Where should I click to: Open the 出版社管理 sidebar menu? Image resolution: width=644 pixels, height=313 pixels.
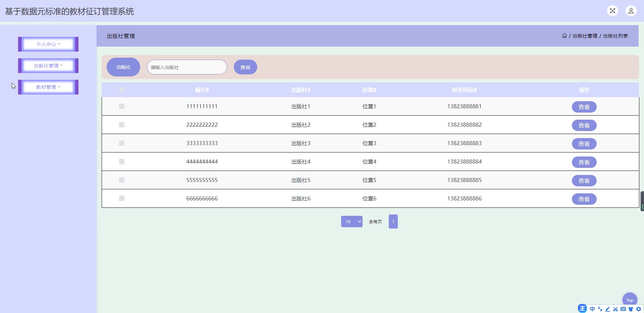click(x=48, y=66)
